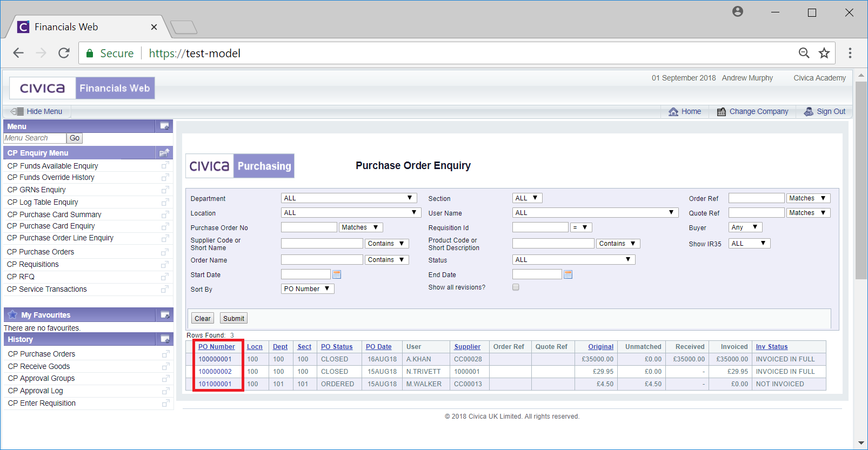Open Purchase Order No Matches dropdown
The width and height of the screenshot is (868, 450).
[x=360, y=227]
